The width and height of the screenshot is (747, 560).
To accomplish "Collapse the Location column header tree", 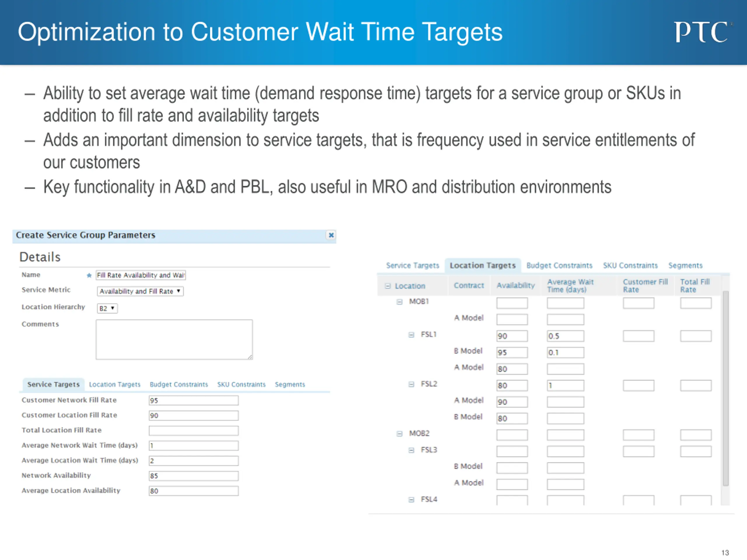I will pos(388,286).
